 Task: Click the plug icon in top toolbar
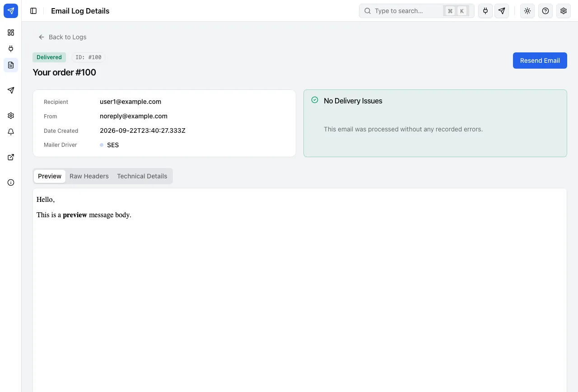pos(485,11)
